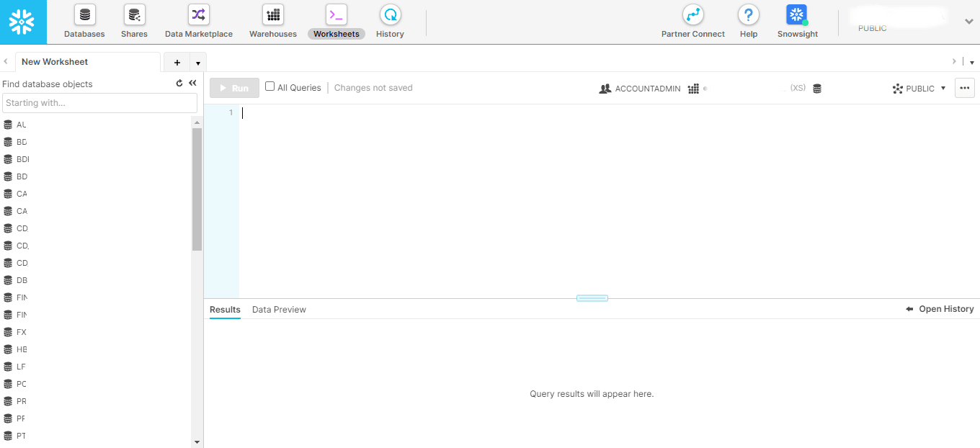Expand the PUBLIC schema dropdown
Viewport: 980px width, 448px height.
click(919, 89)
